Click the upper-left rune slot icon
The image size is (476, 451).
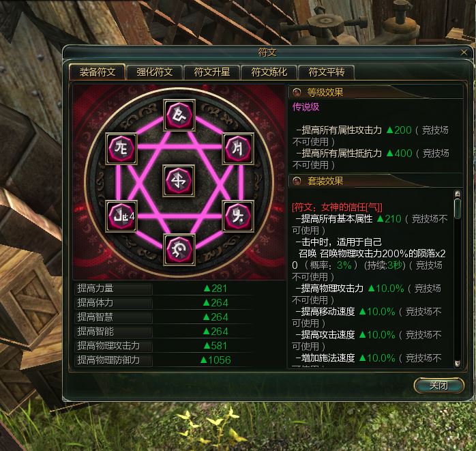pyautogui.click(x=121, y=149)
